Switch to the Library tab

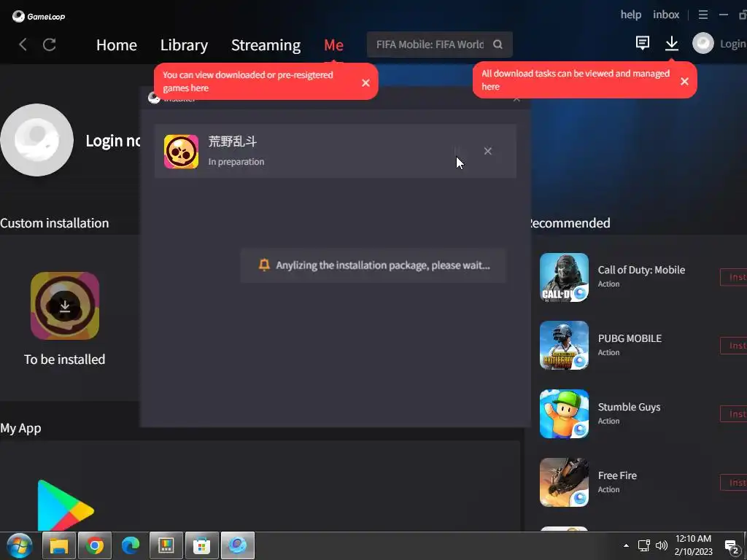pyautogui.click(x=184, y=44)
